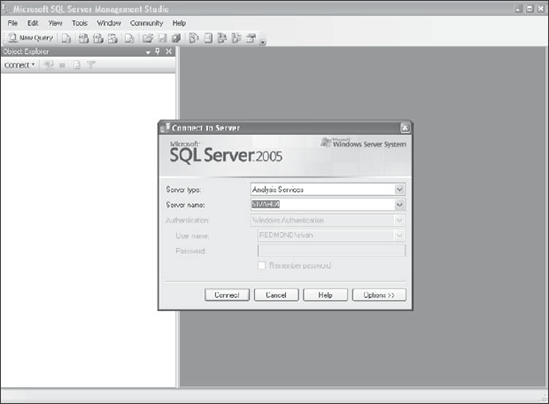The height and width of the screenshot is (404, 549).
Task: Toggle Auto Hide pin on Object Explorer
Action: coord(158,51)
